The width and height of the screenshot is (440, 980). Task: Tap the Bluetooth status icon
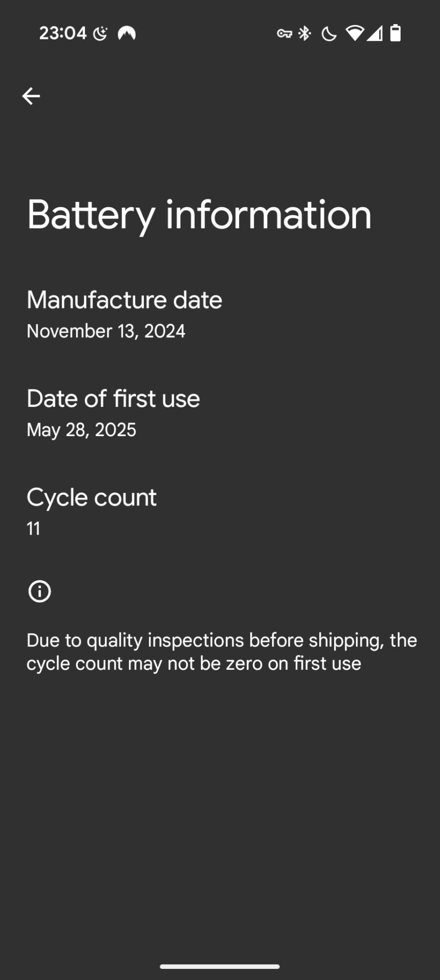point(304,33)
